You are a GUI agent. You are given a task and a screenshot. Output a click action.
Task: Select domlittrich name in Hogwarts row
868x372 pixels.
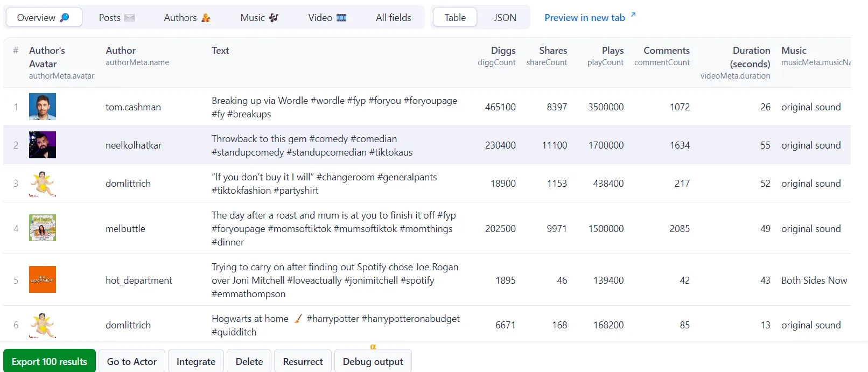[128, 325]
